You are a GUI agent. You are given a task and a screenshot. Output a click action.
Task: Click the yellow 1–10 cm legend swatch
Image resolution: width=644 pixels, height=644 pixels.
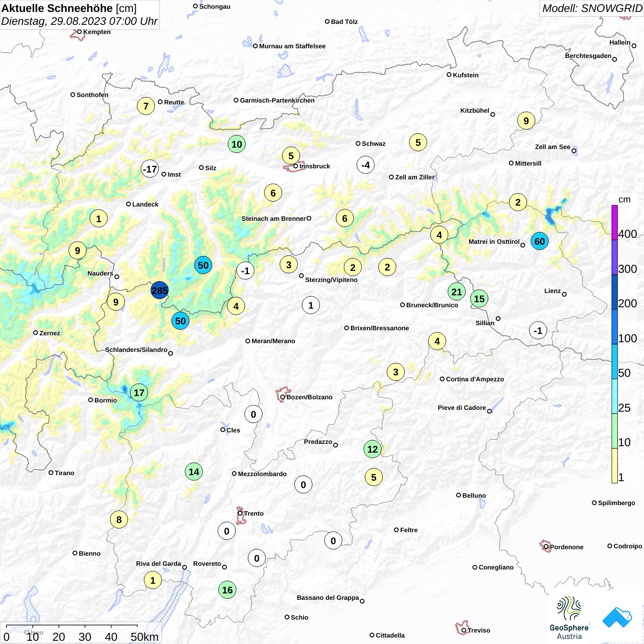(x=615, y=466)
